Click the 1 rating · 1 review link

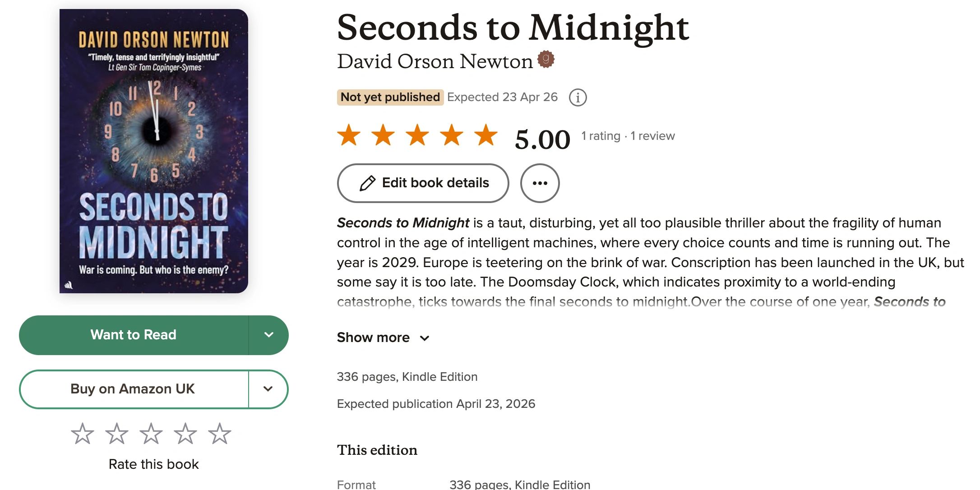[628, 136]
